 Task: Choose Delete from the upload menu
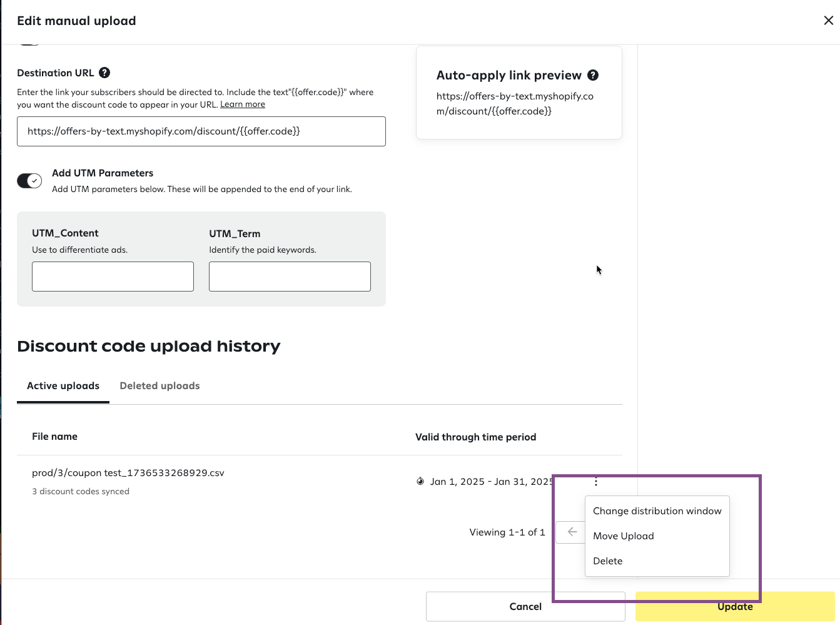pyautogui.click(x=607, y=561)
